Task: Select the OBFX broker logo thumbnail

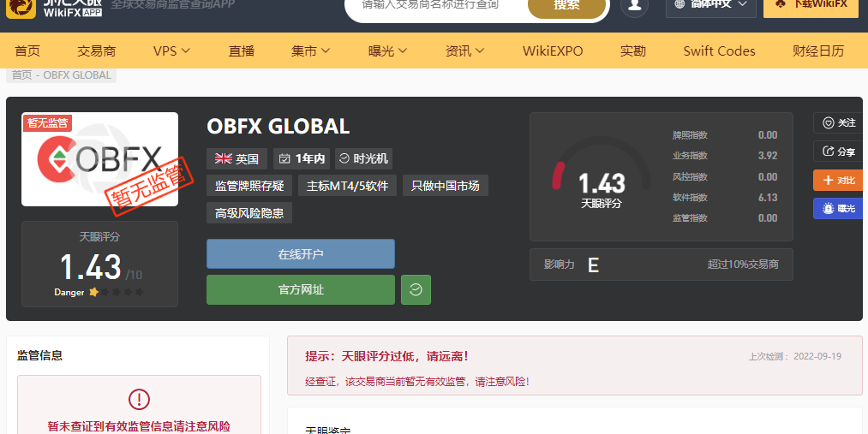Action: pyautogui.click(x=99, y=159)
